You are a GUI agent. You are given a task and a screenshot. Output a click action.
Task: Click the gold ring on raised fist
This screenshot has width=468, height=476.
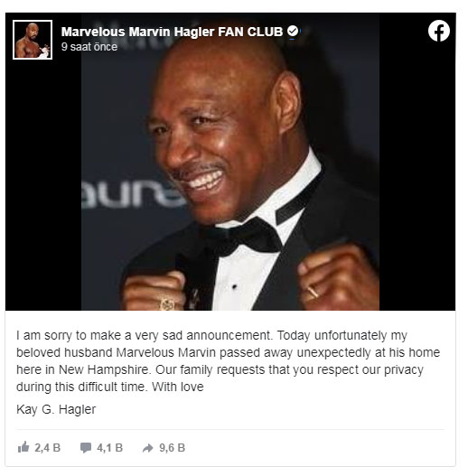click(314, 292)
